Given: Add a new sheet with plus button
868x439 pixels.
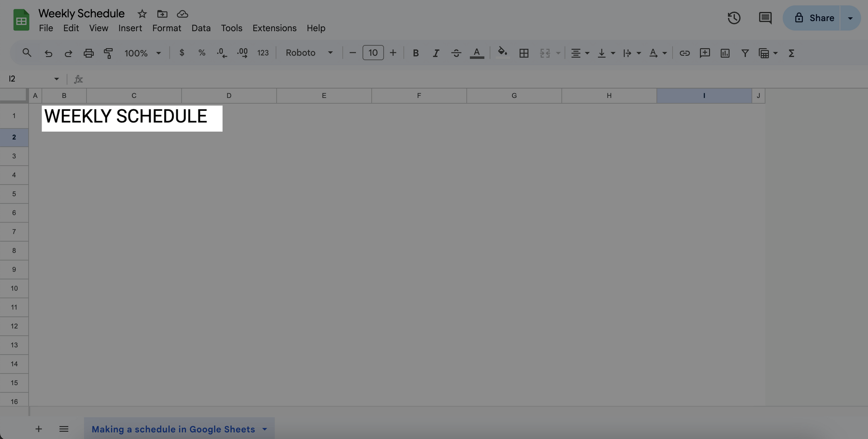Looking at the screenshot, I should tap(38, 429).
